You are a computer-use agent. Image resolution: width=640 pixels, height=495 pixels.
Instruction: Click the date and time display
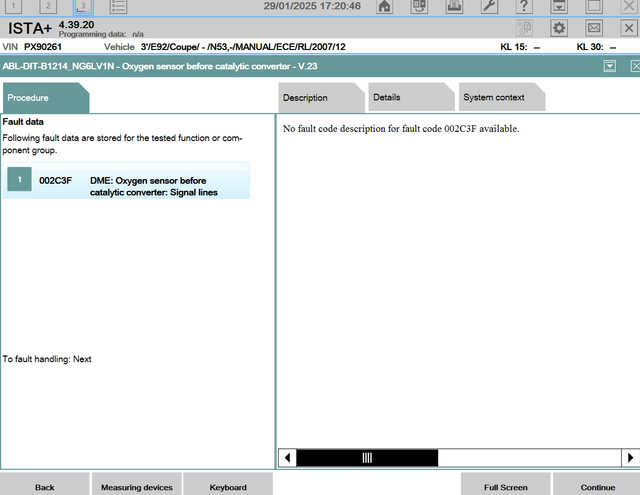coord(312,6)
